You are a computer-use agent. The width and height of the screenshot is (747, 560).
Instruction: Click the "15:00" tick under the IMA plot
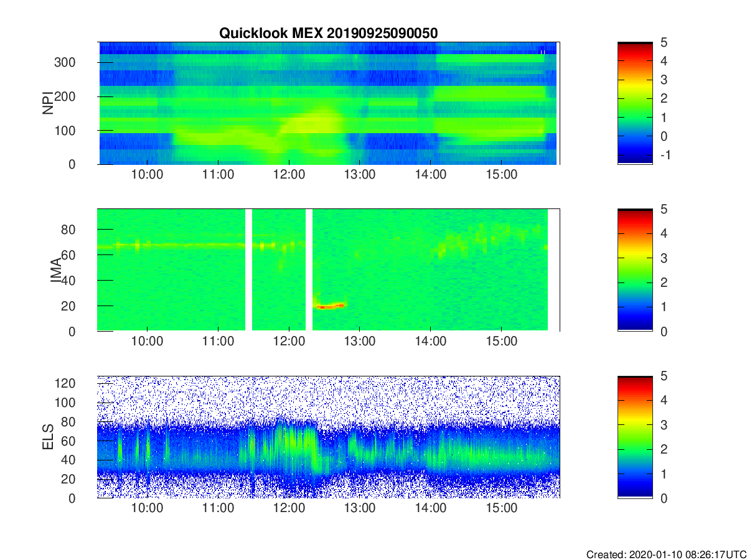tap(502, 342)
